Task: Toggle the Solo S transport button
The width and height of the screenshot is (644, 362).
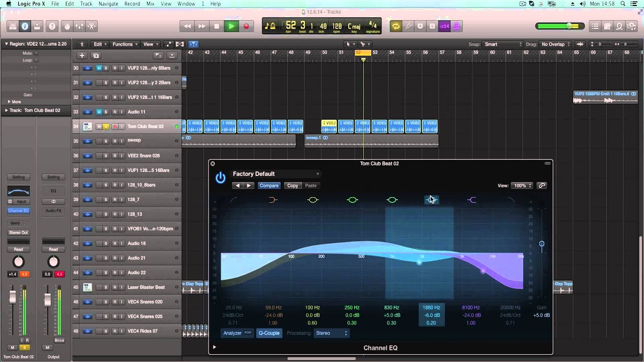Action: [x=432, y=26]
